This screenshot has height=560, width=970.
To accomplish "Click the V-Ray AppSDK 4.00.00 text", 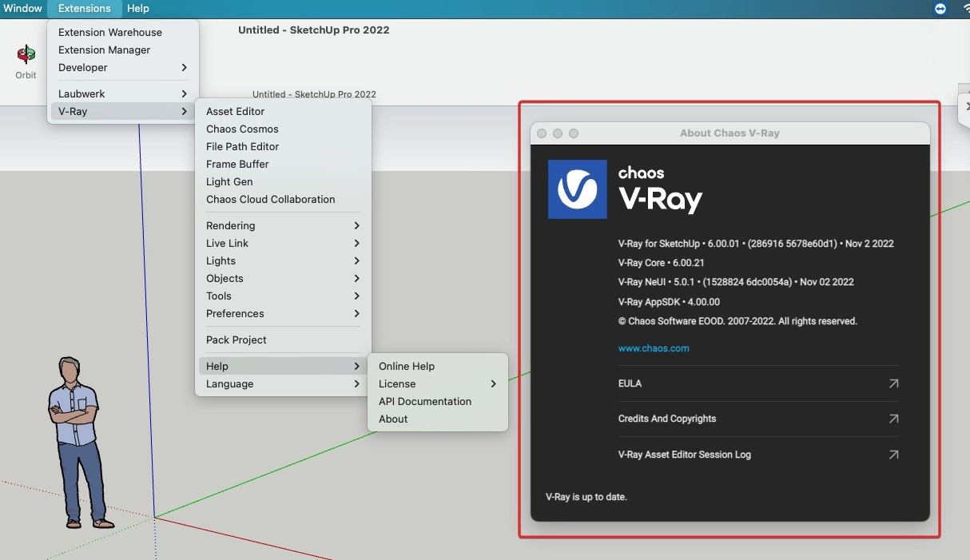I will 669,302.
